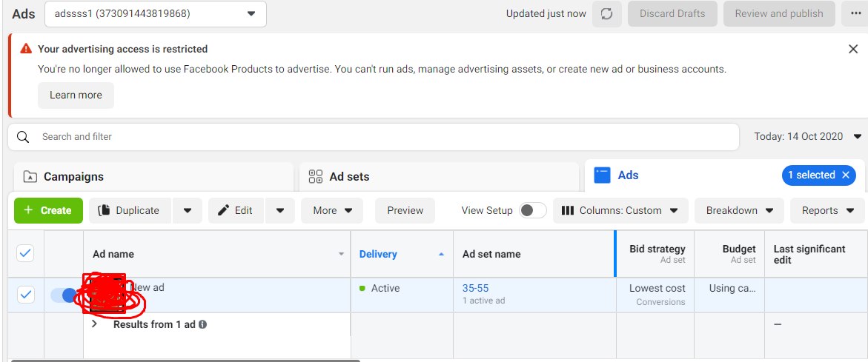The height and width of the screenshot is (362, 868).
Task: Open the Edit dropdown arrow
Action: tap(280, 210)
